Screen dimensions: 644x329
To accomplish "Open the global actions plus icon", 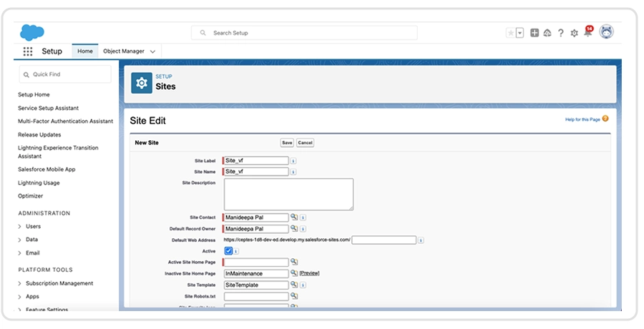I will click(535, 33).
